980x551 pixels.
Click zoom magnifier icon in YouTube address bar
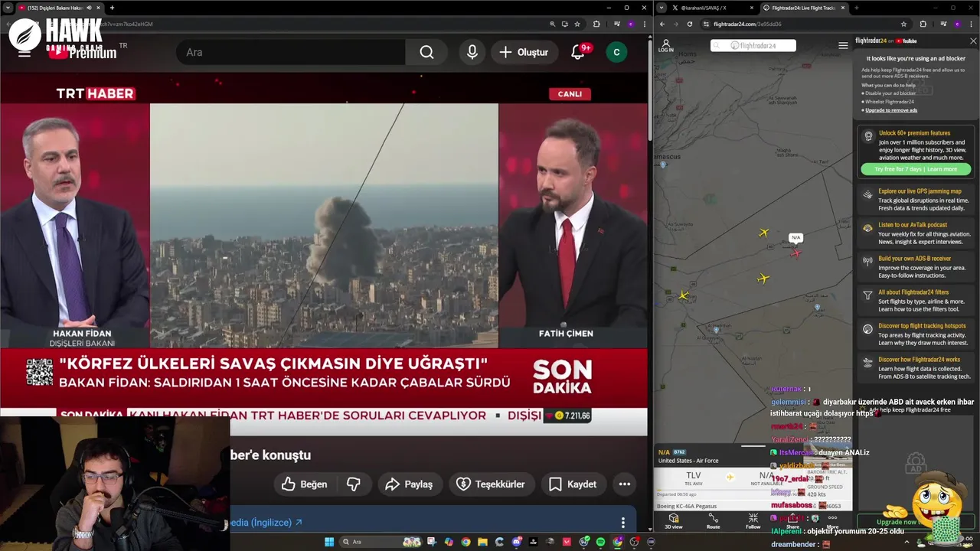point(553,24)
